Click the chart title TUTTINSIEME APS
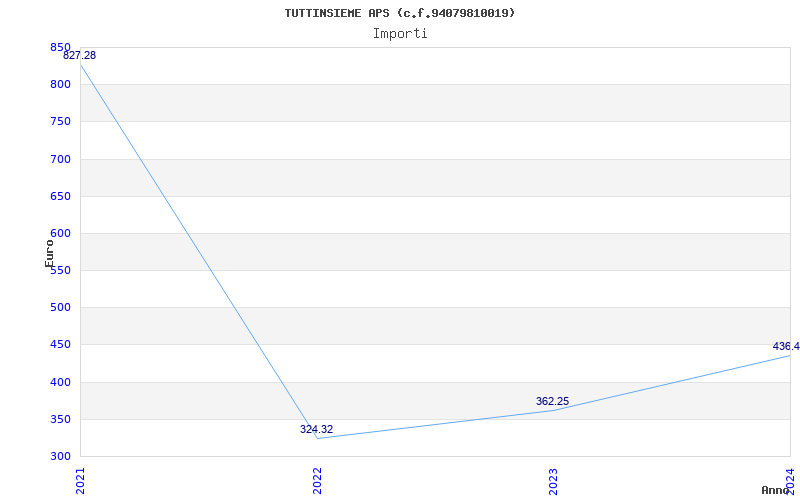 point(400,13)
